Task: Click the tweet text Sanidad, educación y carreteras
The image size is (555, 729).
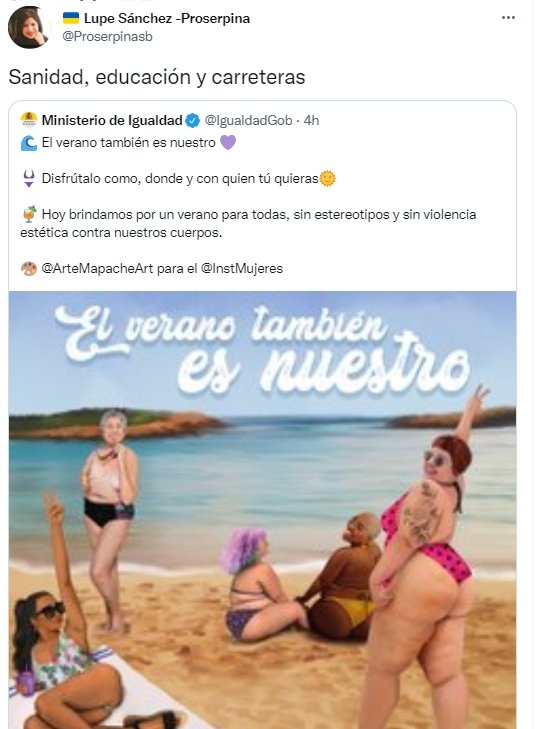Action: point(157,77)
